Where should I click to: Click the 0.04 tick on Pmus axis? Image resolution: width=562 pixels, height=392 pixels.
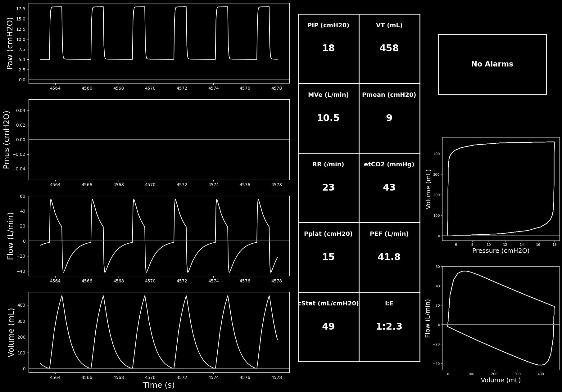[21, 110]
